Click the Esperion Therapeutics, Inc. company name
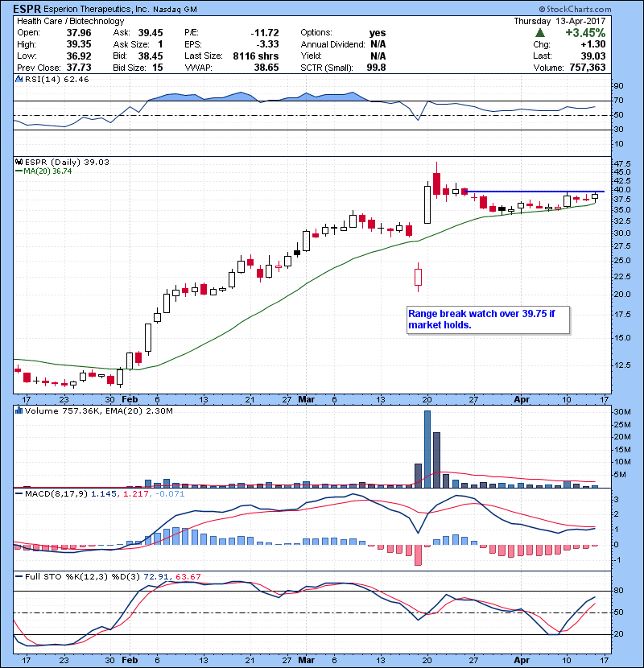The width and height of the screenshot is (644, 668). (96, 9)
